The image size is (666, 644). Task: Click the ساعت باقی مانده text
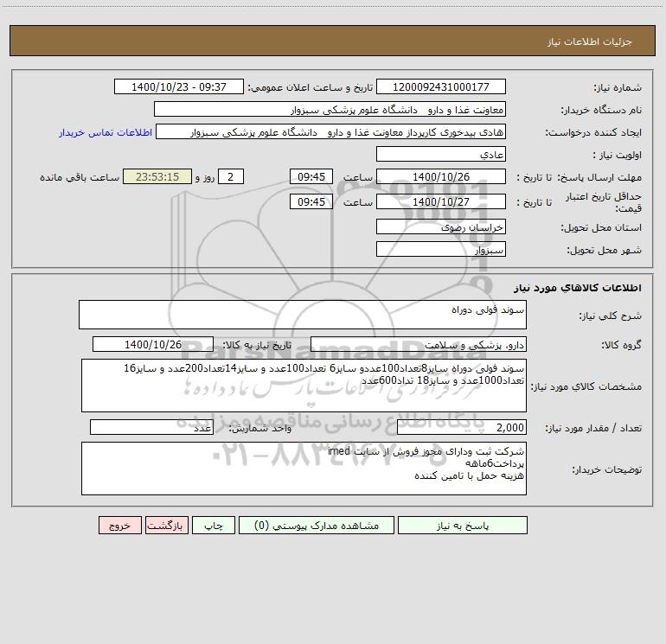(80, 177)
